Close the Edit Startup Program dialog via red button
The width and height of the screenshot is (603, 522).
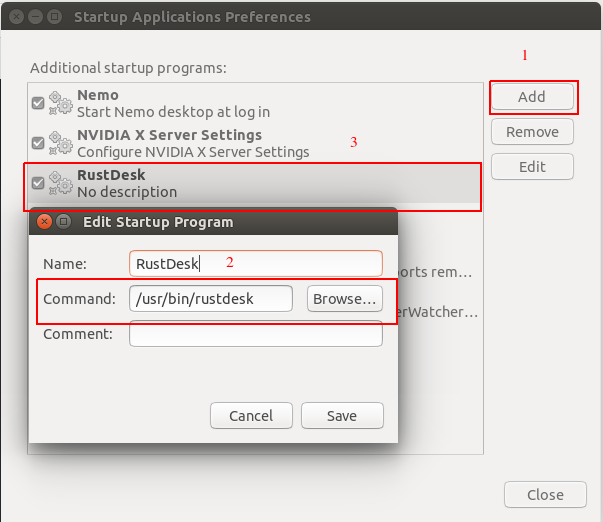tap(44, 222)
